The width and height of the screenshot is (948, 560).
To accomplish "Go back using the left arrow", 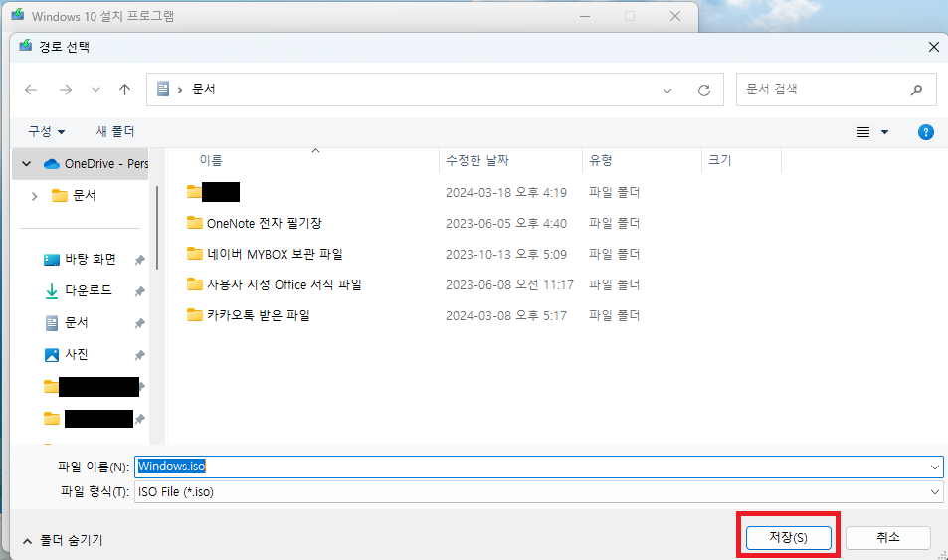I will 31,91.
